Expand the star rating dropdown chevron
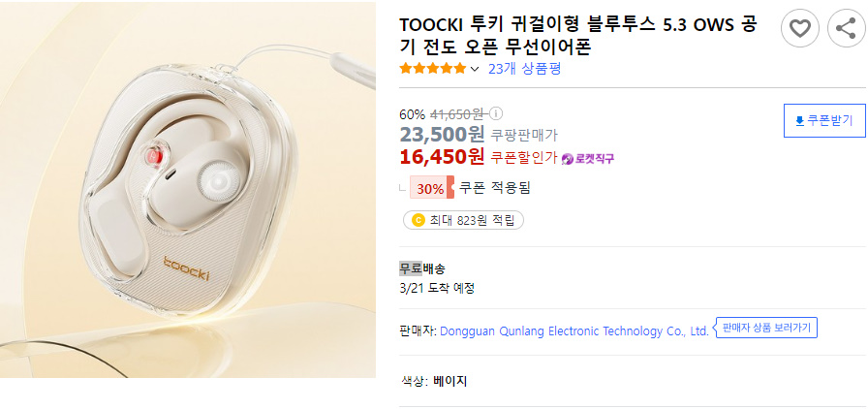868x409 pixels. tap(475, 69)
